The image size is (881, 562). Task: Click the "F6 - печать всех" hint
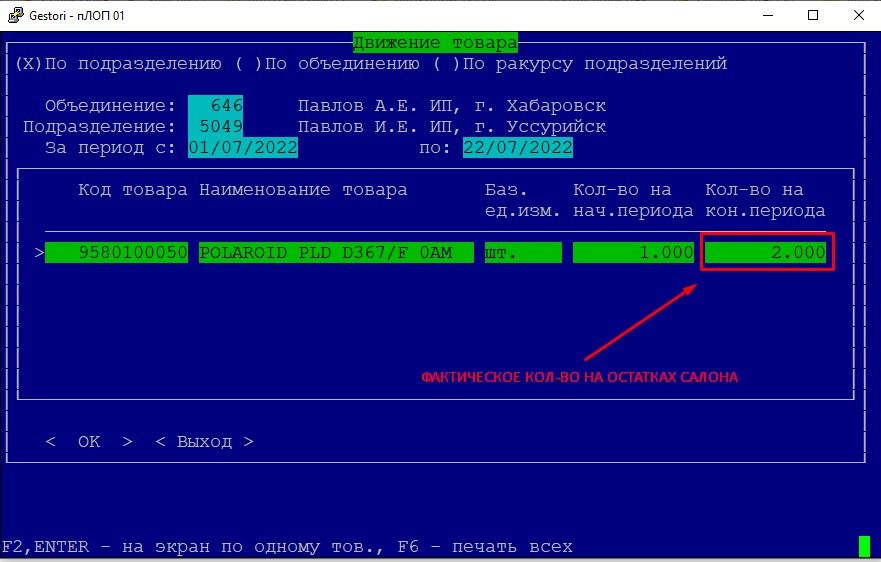click(x=485, y=547)
